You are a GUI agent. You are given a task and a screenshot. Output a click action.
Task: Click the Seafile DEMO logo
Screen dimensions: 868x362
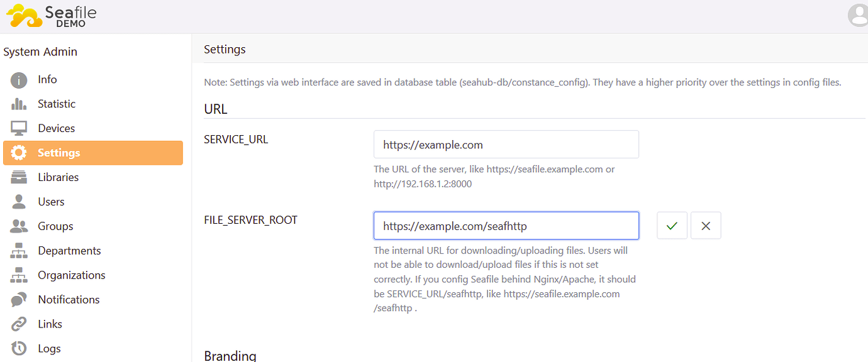50,16
